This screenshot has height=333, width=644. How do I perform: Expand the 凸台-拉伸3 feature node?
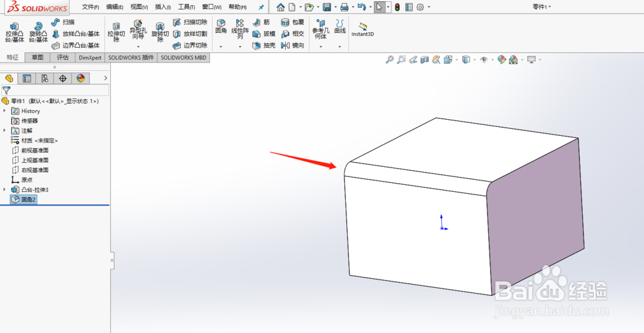click(x=5, y=190)
